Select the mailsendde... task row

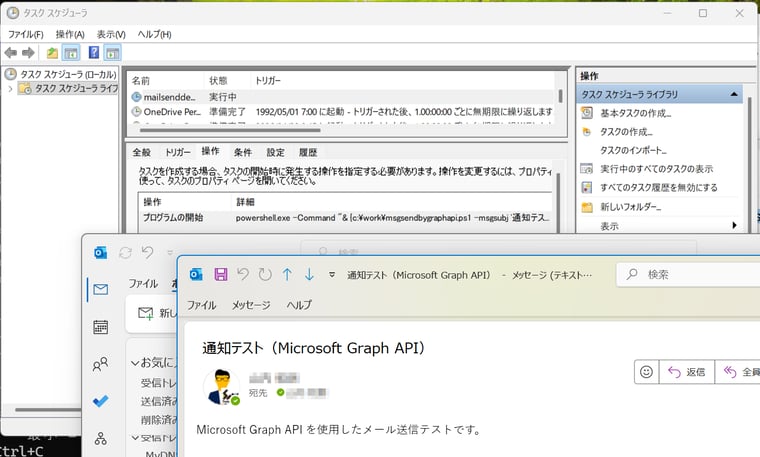tap(342, 97)
